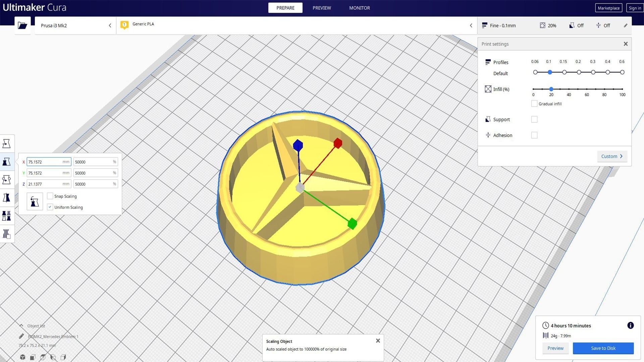Click the Save to Disk button

click(603, 348)
